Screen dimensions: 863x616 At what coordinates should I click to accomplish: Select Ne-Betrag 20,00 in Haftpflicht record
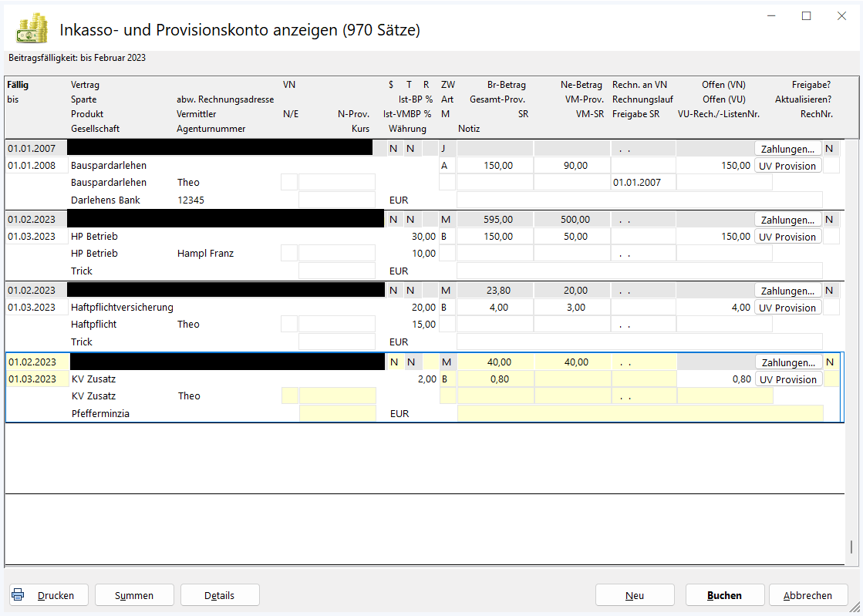pyautogui.click(x=571, y=291)
